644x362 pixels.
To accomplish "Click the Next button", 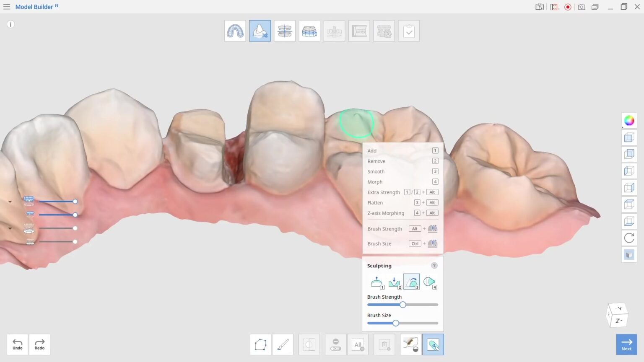I will (x=626, y=344).
